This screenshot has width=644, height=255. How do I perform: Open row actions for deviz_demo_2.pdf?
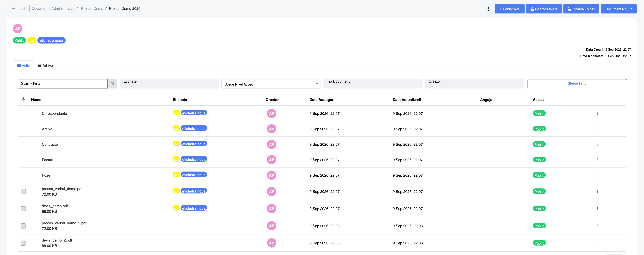[598, 243]
